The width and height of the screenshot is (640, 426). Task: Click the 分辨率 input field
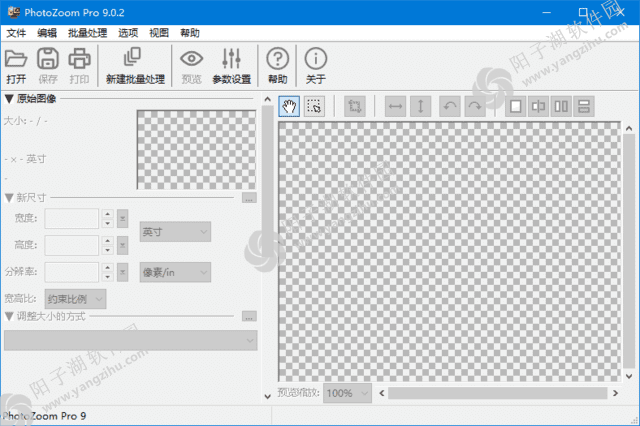[x=71, y=272]
